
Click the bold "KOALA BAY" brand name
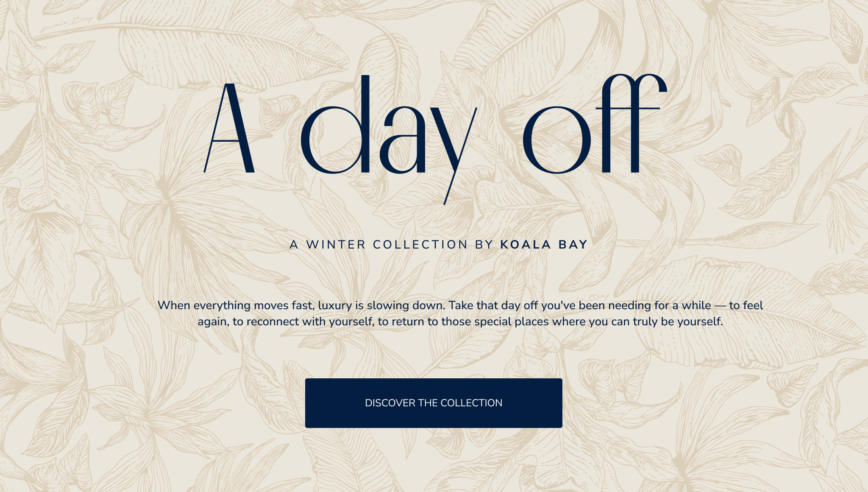(544, 245)
